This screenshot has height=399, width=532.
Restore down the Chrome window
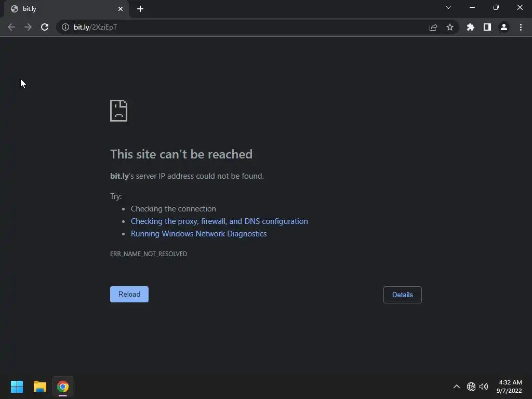(x=496, y=7)
